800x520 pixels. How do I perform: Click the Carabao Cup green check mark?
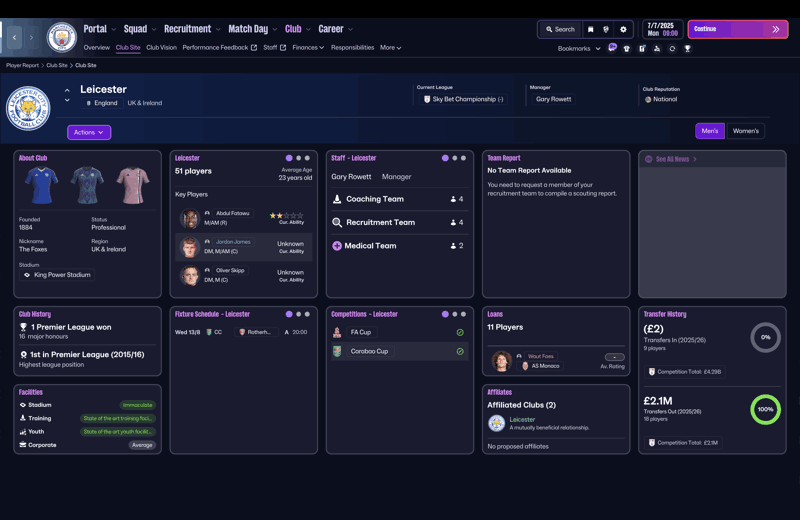pyautogui.click(x=460, y=351)
